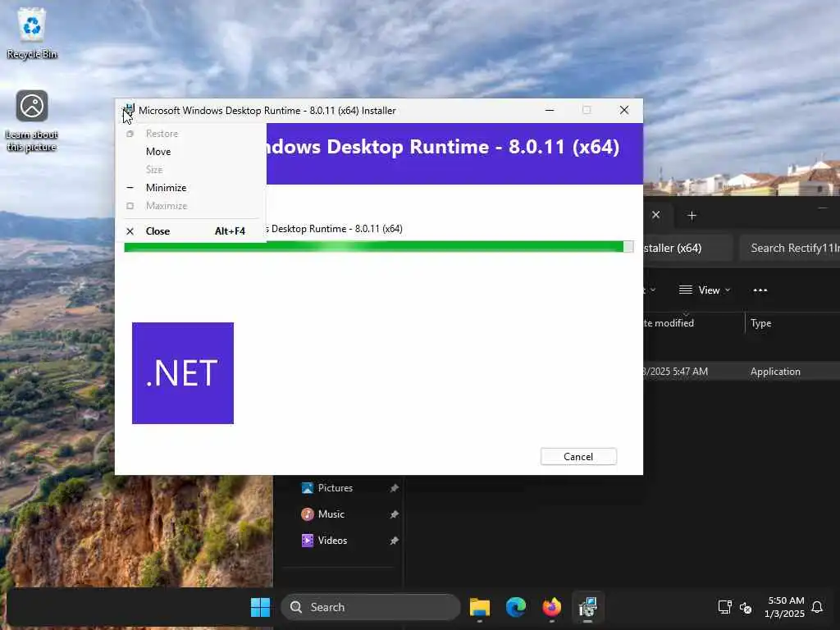Close the File Explorer tab
Image resolution: width=840 pixels, height=630 pixels.
coord(655,215)
